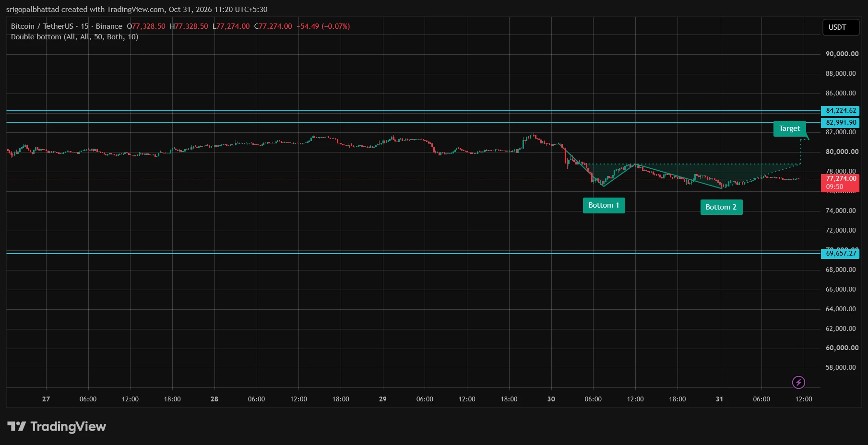This screenshot has width=868, height=445.
Task: Click the date label 28 on time axis
Action: pos(214,399)
